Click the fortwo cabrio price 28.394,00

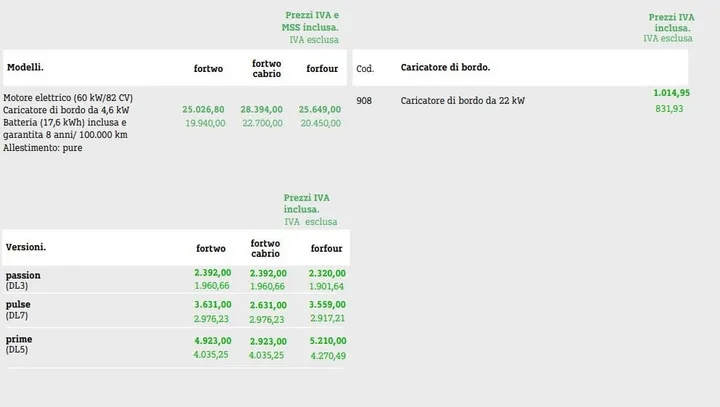(261, 110)
